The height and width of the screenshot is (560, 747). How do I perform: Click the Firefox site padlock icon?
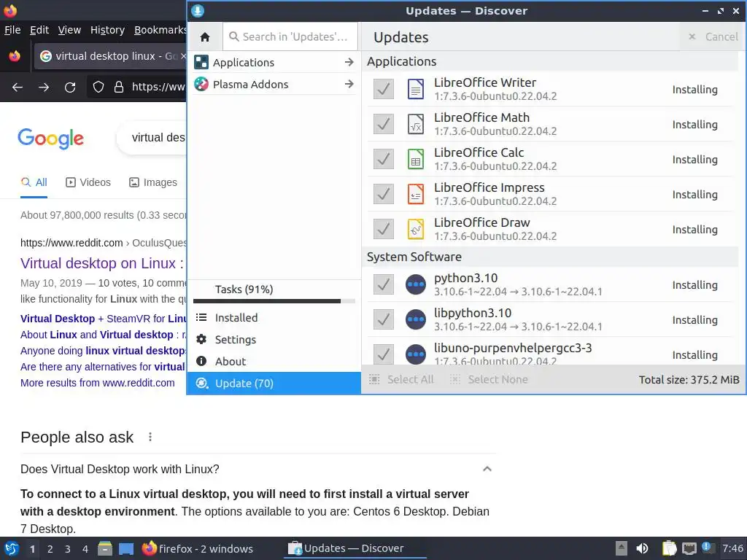tap(119, 87)
